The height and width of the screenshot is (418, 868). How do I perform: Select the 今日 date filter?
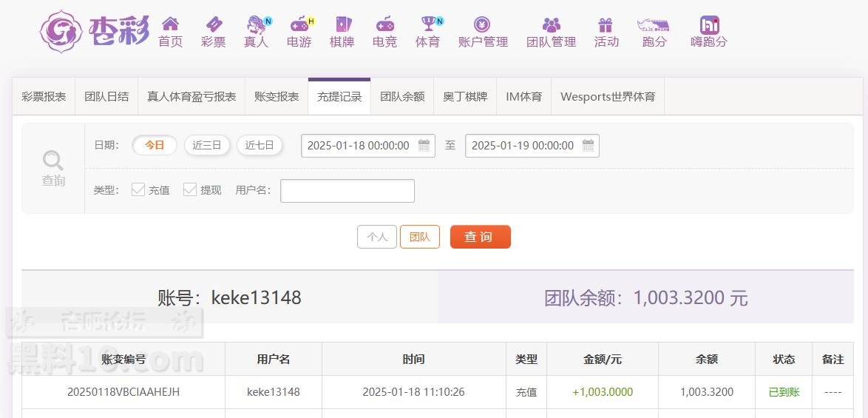coord(155,146)
